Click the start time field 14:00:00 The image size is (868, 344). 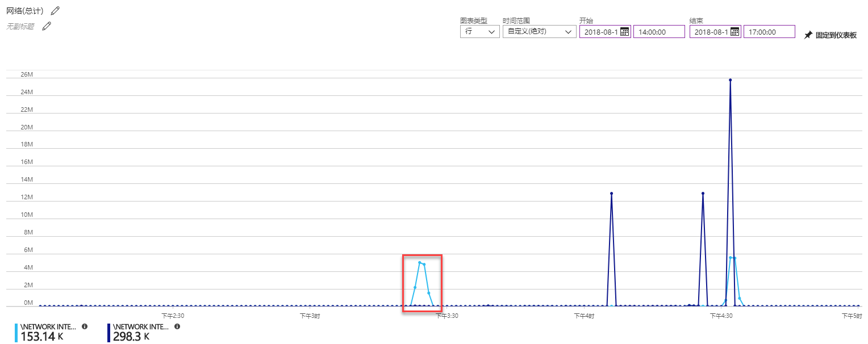(x=658, y=32)
